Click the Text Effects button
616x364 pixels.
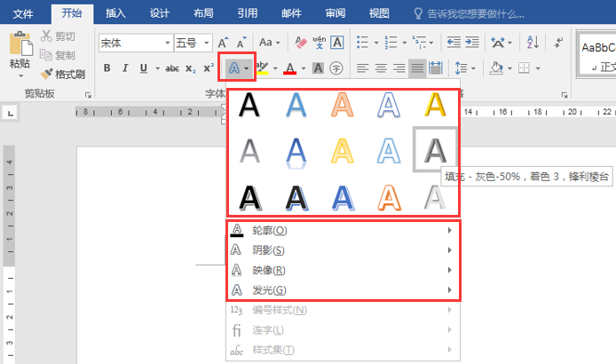point(233,68)
